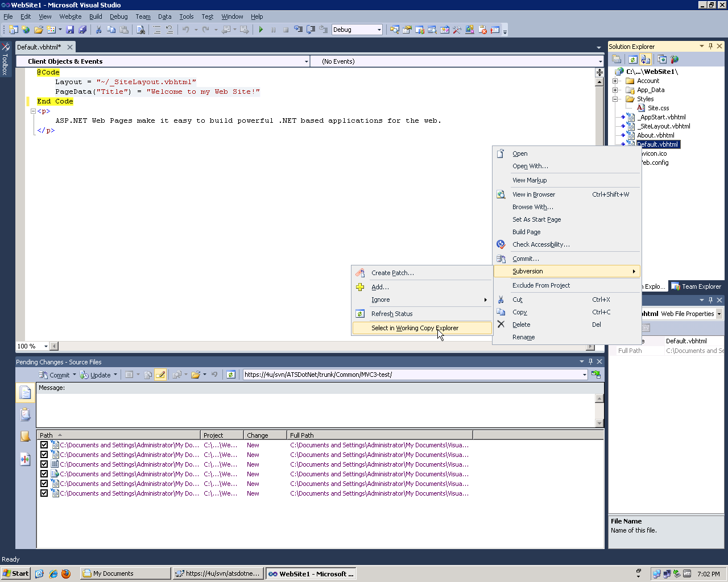Click the Comment Out Lines toolbar icon
728x582 pixels.
pos(157,30)
